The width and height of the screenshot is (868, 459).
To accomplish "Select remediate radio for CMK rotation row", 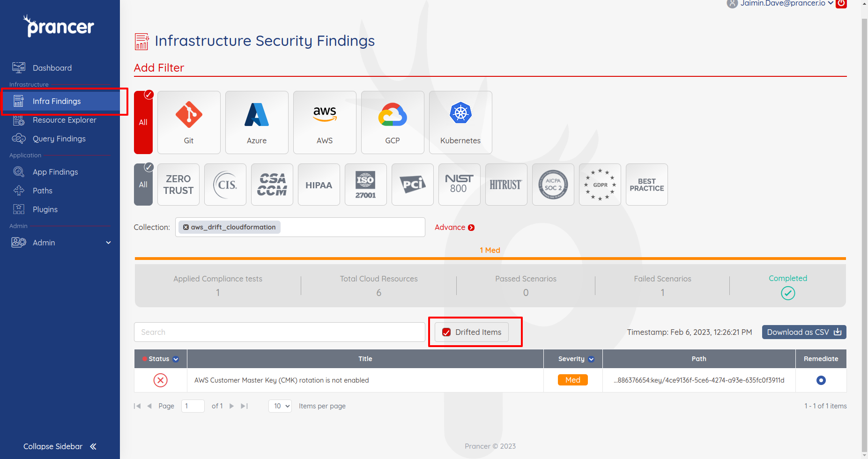I will [x=821, y=380].
